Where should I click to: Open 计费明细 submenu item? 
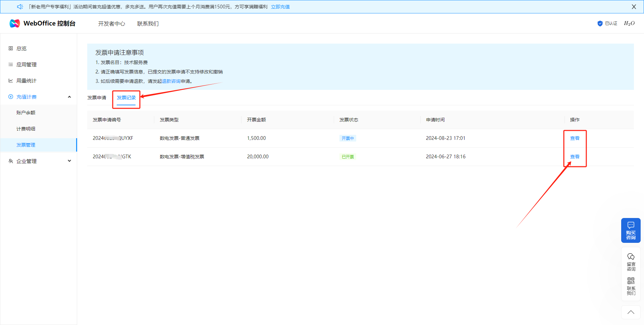[26, 129]
